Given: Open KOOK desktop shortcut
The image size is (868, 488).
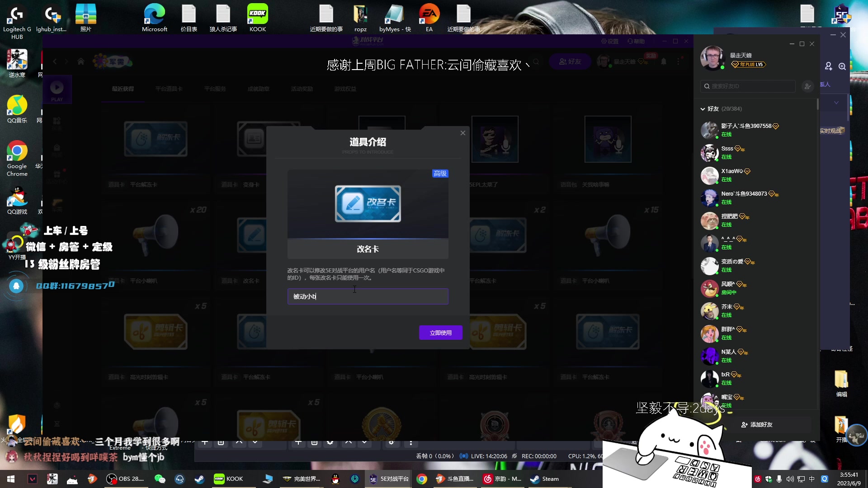Looking at the screenshot, I should pos(258,18).
